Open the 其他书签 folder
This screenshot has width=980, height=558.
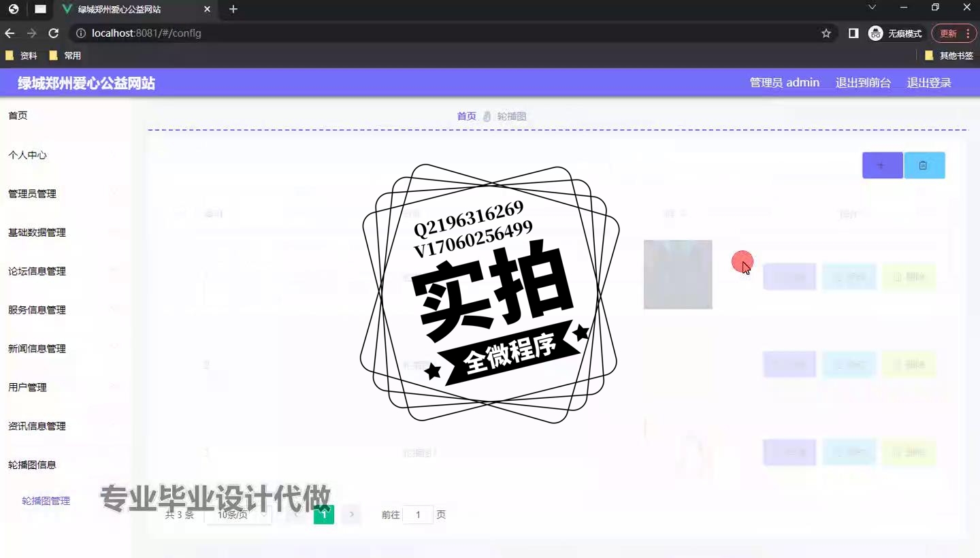point(949,56)
